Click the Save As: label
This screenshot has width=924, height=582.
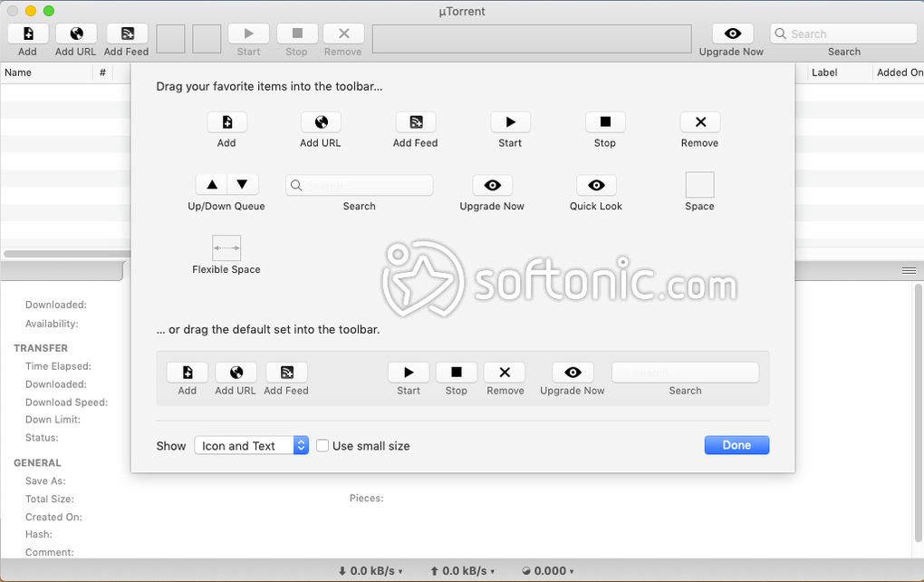coord(45,480)
